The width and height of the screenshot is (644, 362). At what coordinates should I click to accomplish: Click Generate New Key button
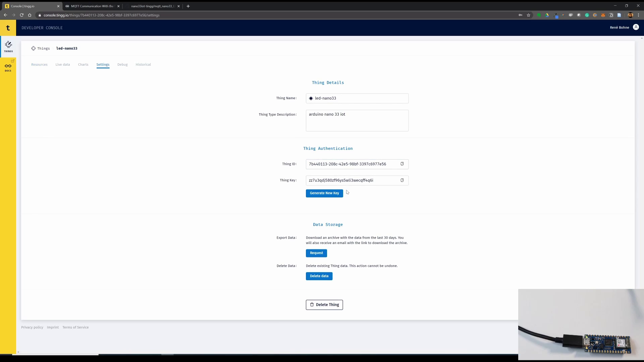tap(324, 193)
